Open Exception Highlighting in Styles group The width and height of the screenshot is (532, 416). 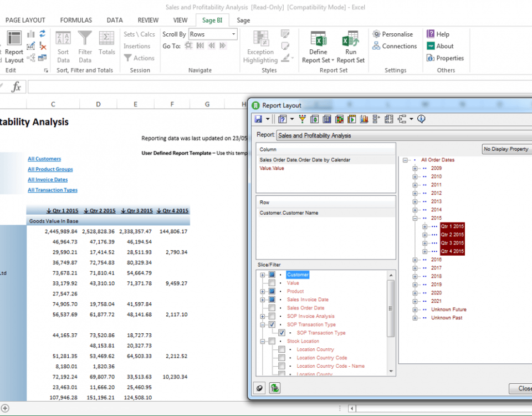click(x=260, y=47)
